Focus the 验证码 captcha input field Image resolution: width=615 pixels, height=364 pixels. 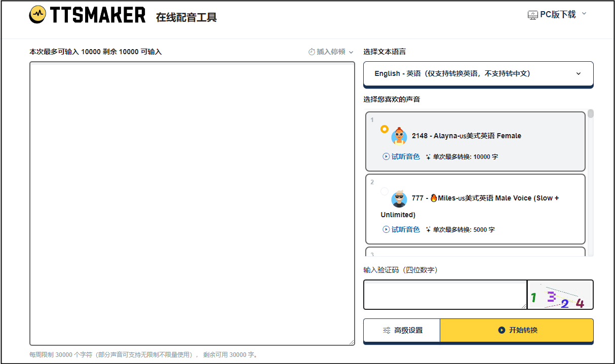coord(445,295)
